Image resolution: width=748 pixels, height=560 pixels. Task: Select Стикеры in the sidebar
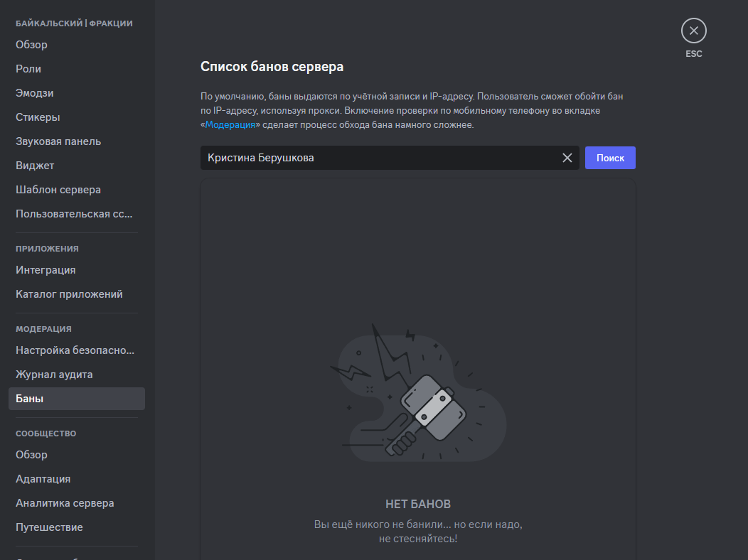click(38, 117)
